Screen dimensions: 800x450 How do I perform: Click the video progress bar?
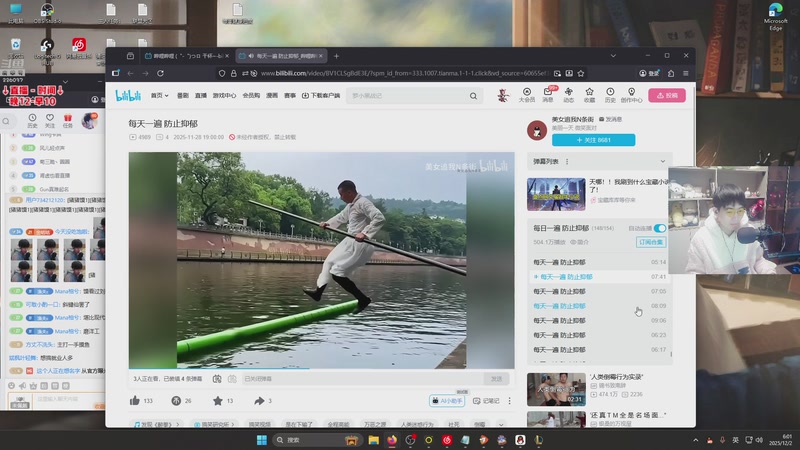pos(321,368)
